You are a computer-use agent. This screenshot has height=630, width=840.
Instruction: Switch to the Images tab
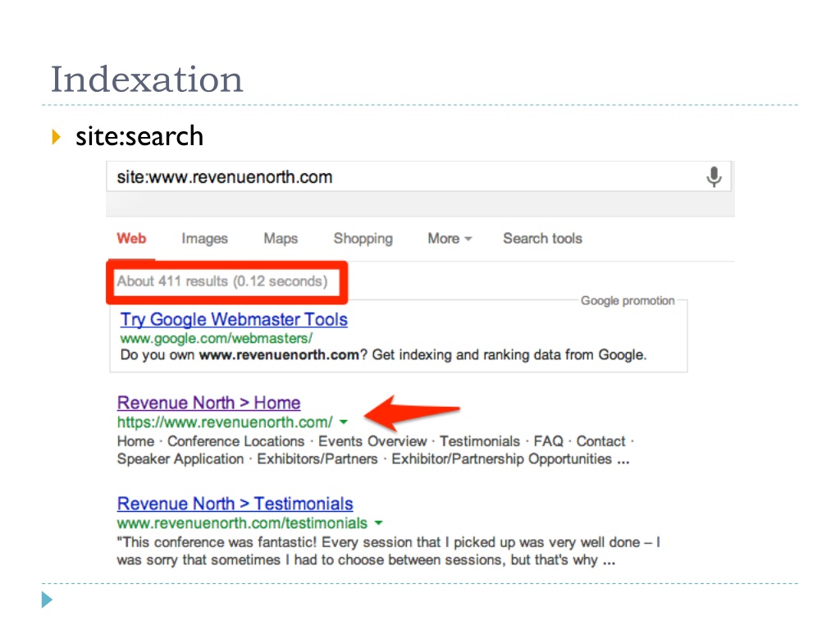point(204,239)
